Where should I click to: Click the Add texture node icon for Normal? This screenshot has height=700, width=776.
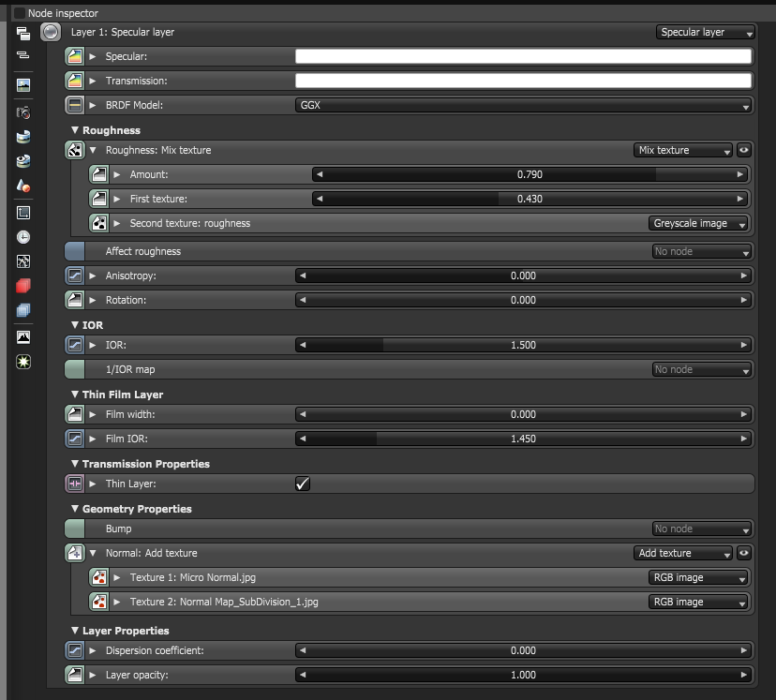[75, 553]
